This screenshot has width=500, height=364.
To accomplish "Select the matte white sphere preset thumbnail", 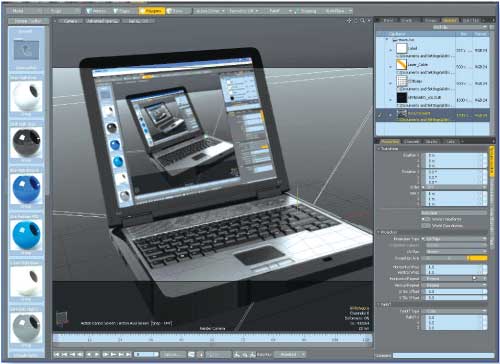I will coord(26,281).
